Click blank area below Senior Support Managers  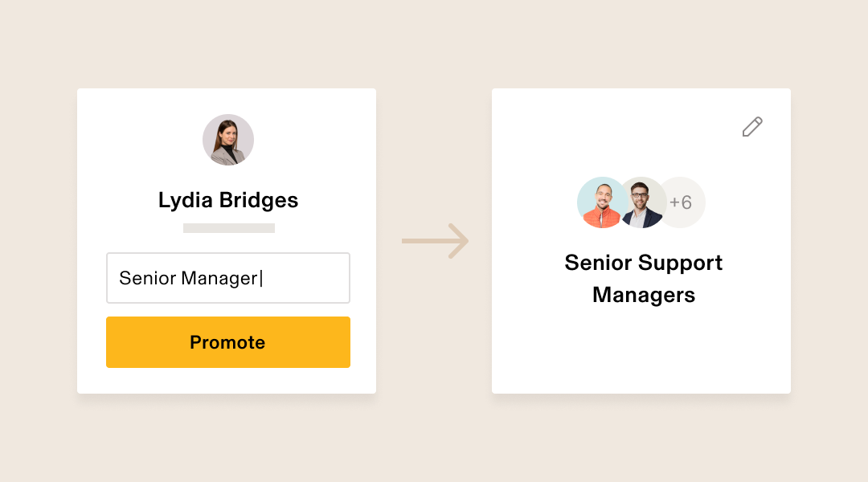641,349
